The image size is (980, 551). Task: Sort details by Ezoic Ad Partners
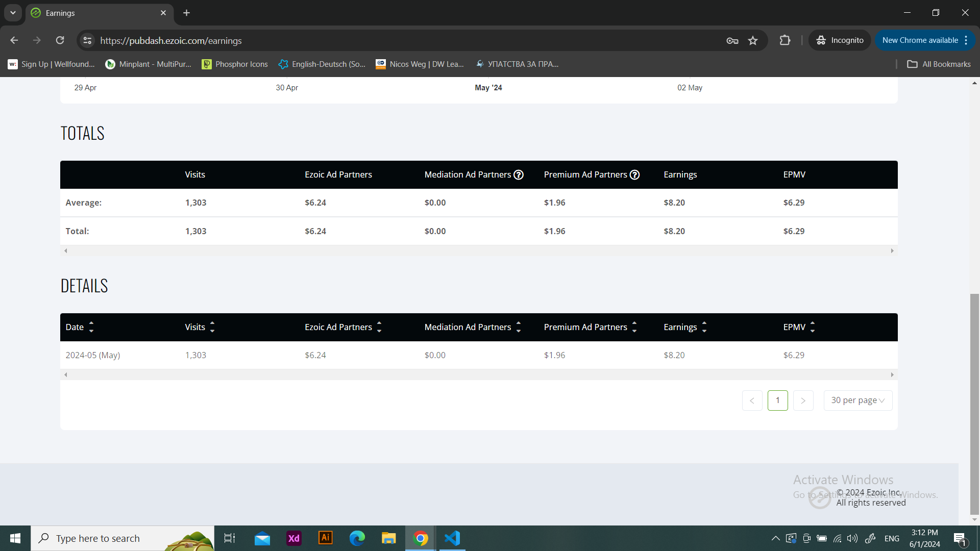[379, 327]
